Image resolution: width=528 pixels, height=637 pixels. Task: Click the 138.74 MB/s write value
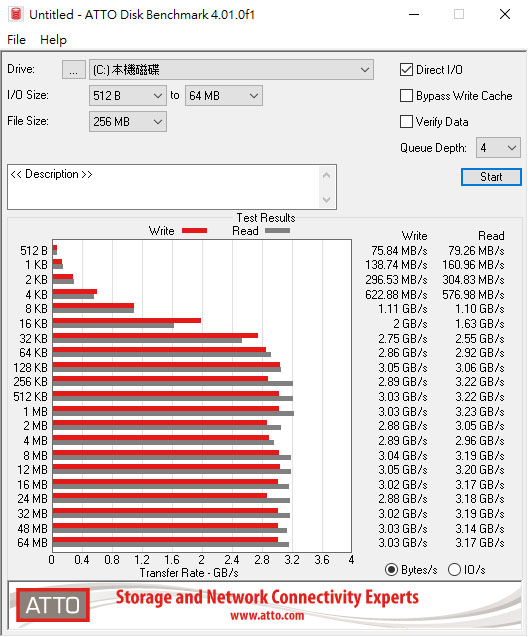396,265
